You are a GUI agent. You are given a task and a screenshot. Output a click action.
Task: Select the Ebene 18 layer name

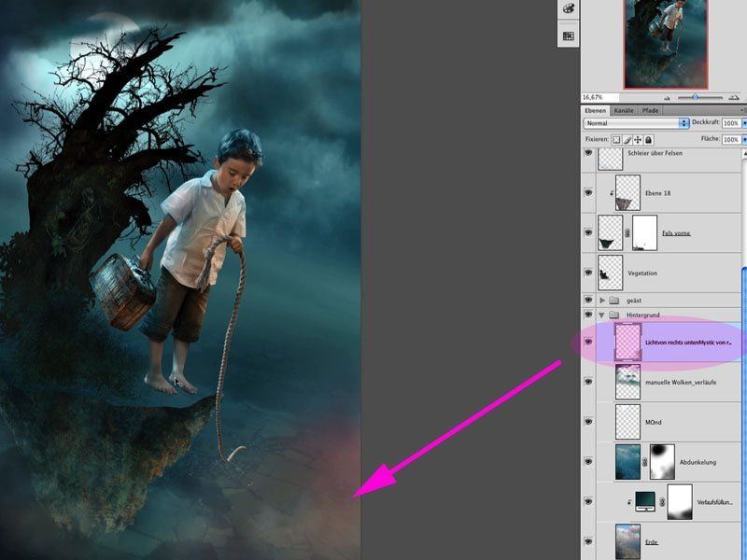coord(657,193)
